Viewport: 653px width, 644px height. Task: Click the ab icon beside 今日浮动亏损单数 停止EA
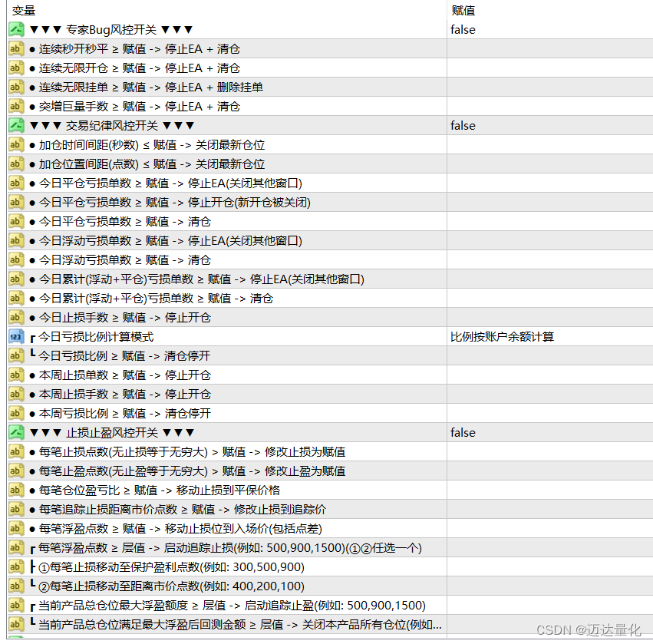coord(16,240)
